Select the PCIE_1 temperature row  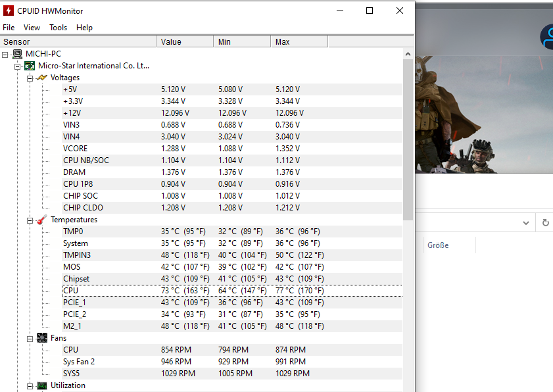pos(232,303)
